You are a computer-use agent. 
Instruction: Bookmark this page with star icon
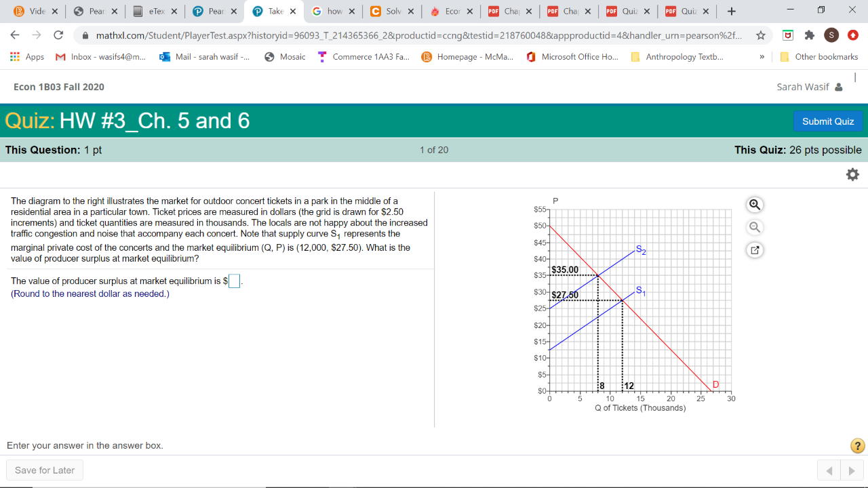(761, 35)
